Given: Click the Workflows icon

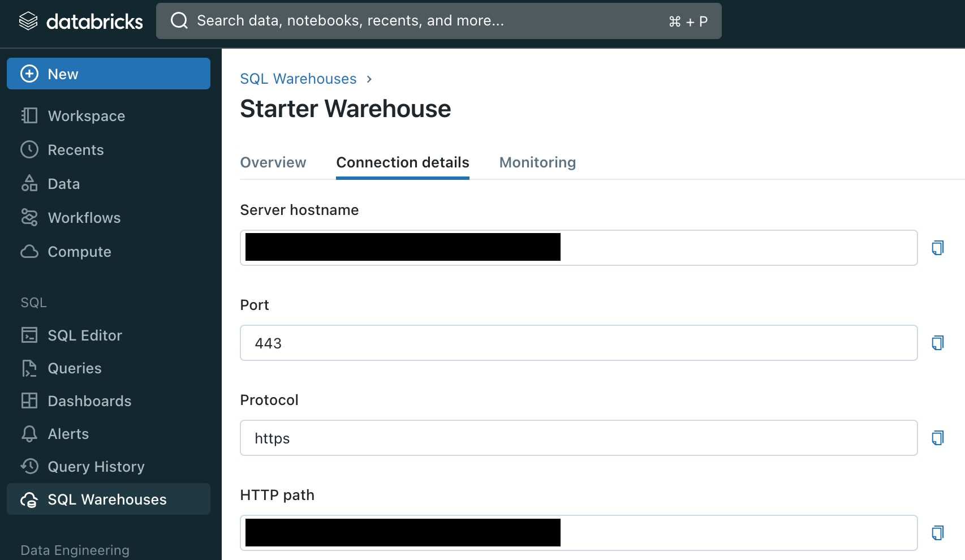Looking at the screenshot, I should (29, 217).
